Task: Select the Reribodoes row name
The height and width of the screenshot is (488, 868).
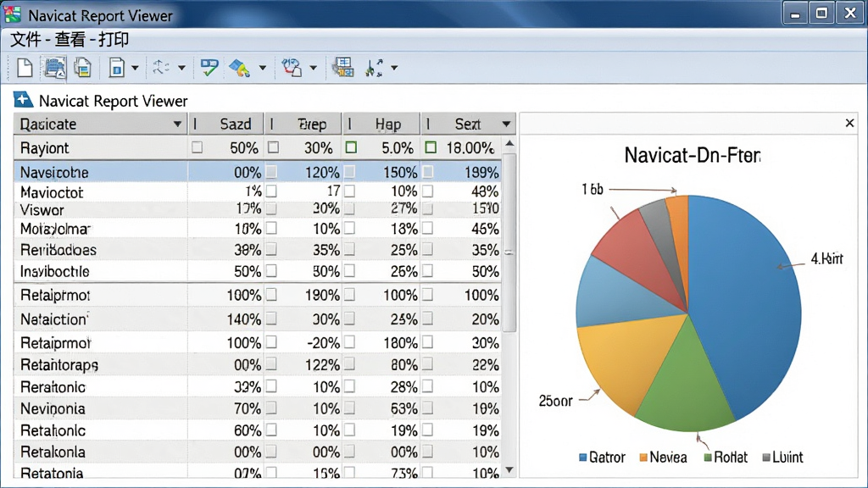Action: (58, 250)
